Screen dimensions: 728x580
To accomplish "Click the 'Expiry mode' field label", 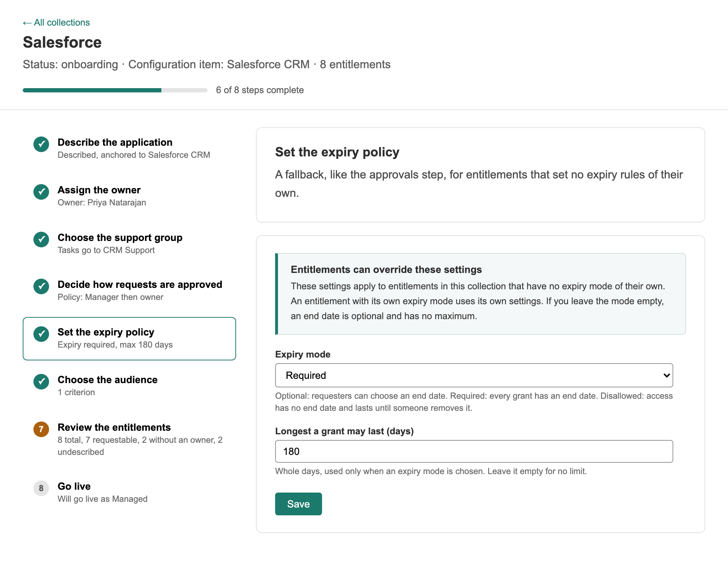I will point(303,354).
